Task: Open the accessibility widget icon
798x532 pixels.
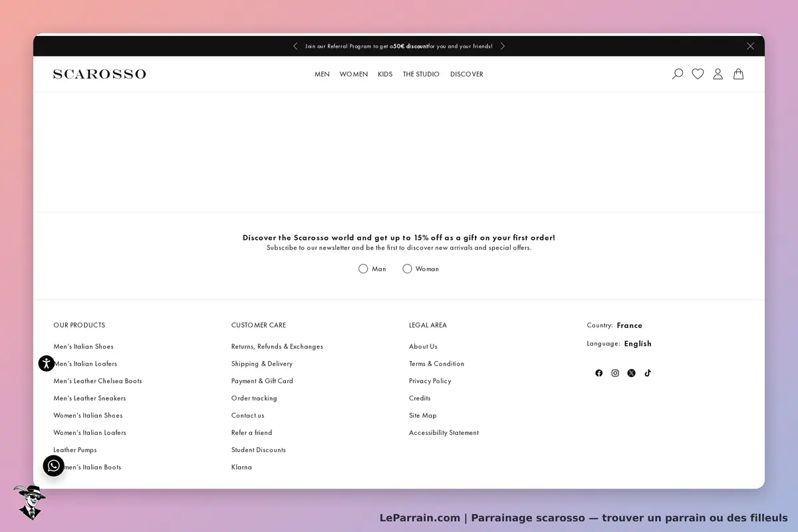Action: 46,363
